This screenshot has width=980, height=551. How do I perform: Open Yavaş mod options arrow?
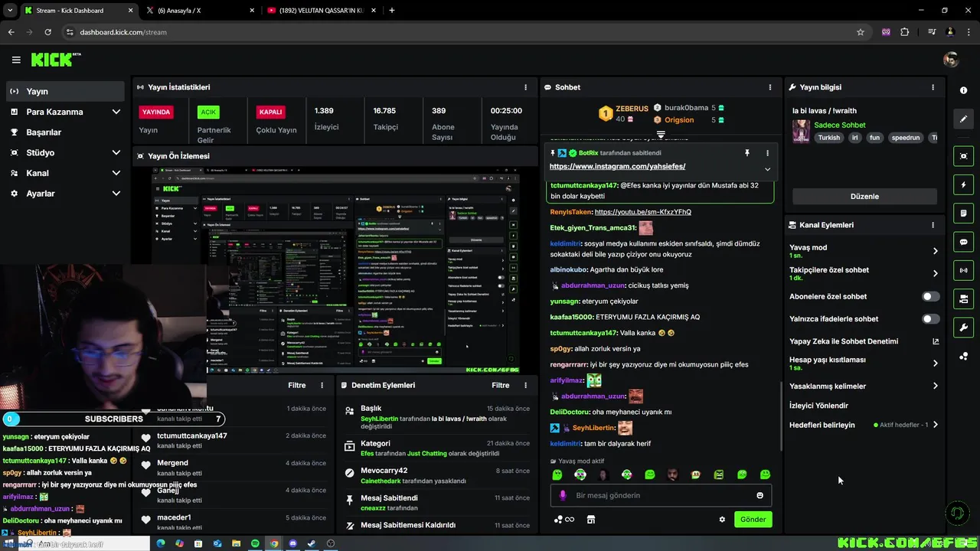tap(935, 251)
